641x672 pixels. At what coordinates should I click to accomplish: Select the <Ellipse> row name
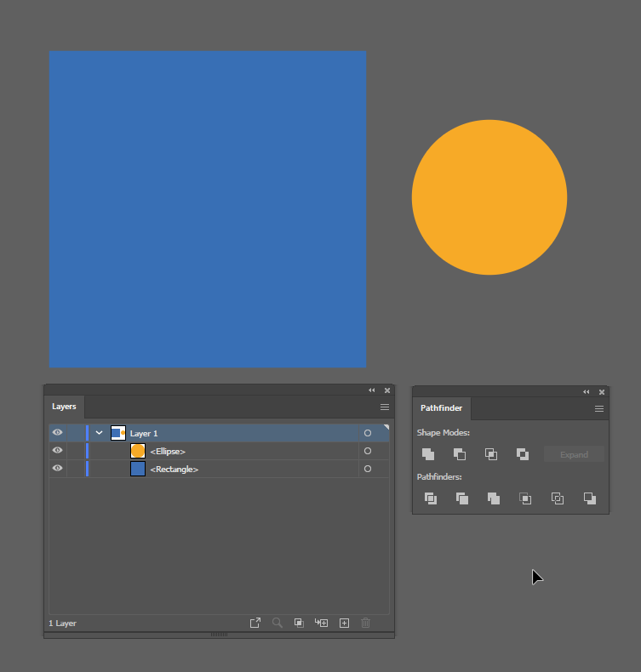tap(168, 452)
